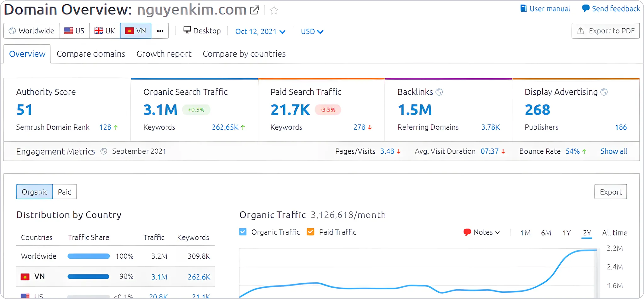The image size is (644, 299).
Task: Select the 1Y chart time range
Action: (x=566, y=232)
